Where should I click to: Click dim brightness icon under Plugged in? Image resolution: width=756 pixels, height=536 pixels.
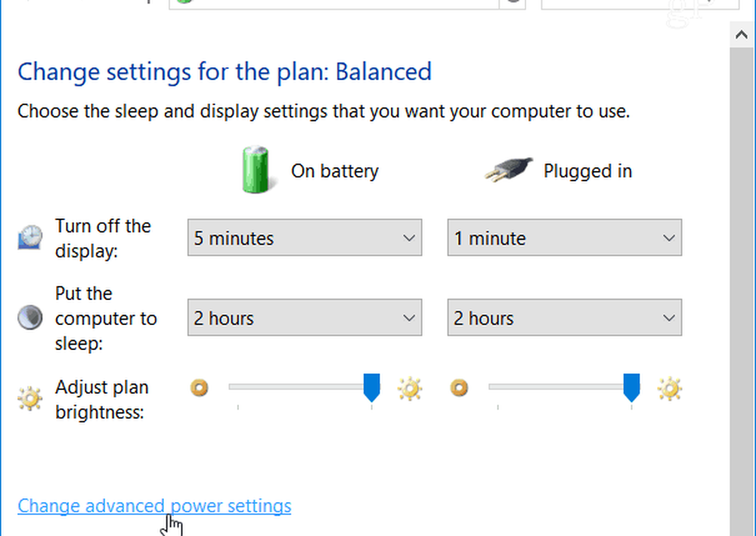pos(459,388)
